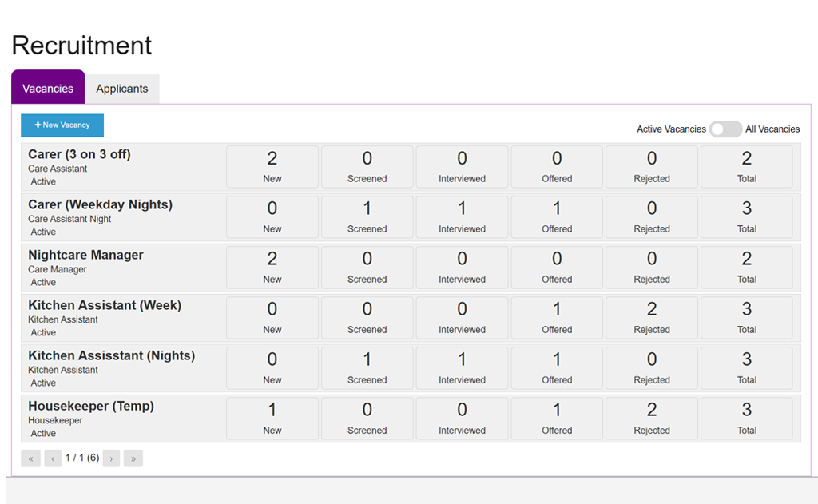View Total applicants for Carer (3 on 3 off)

(x=747, y=167)
